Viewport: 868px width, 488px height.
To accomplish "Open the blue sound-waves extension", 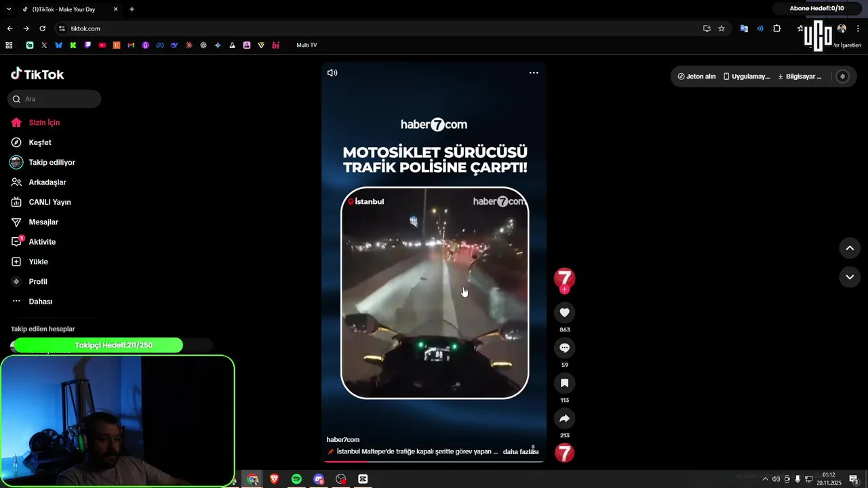I will [760, 28].
